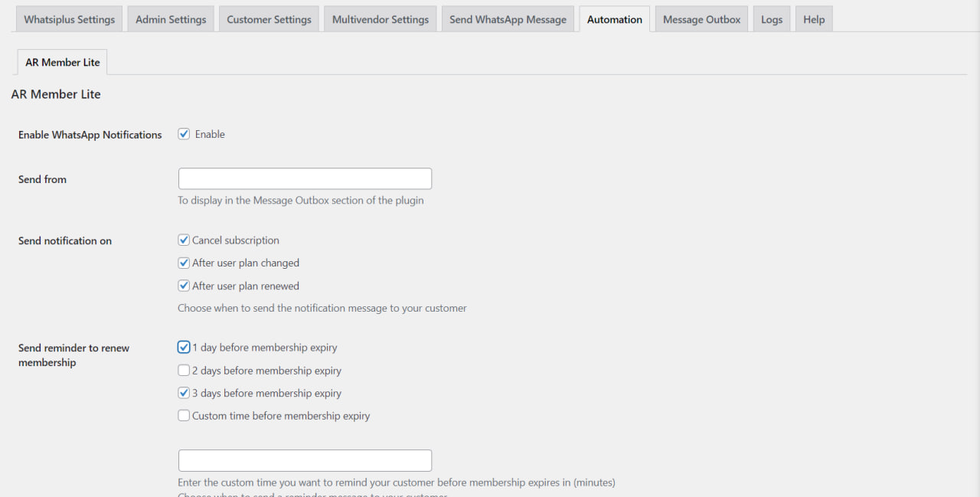980x497 pixels.
Task: View the Logs tab
Action: coord(771,18)
